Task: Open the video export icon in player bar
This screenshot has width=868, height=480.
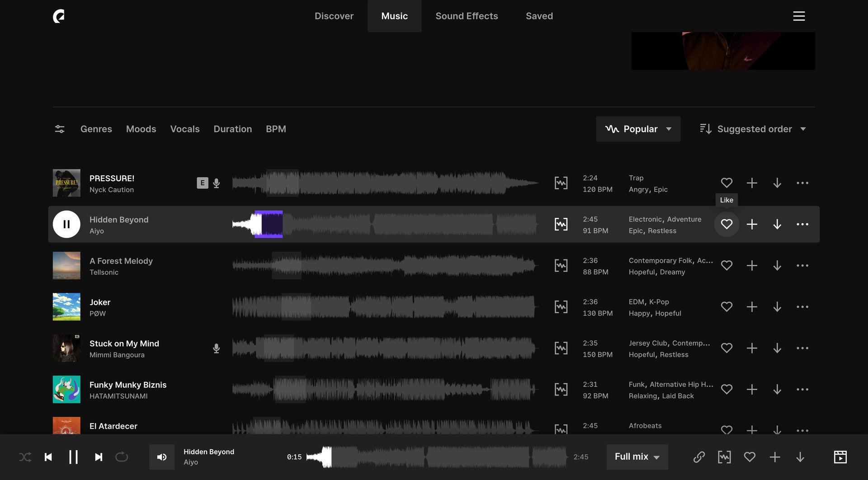Action: point(840,456)
